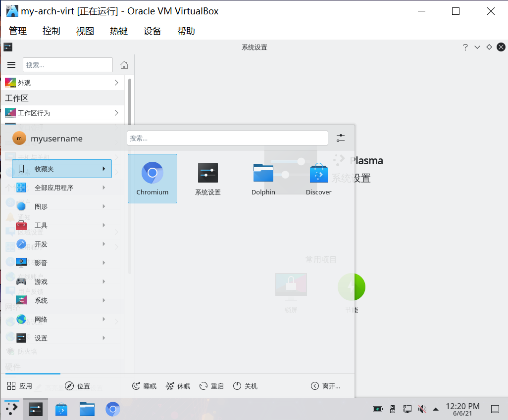508x420 pixels.
Task: Open Dolphin file manager in favorites
Action: click(x=263, y=178)
